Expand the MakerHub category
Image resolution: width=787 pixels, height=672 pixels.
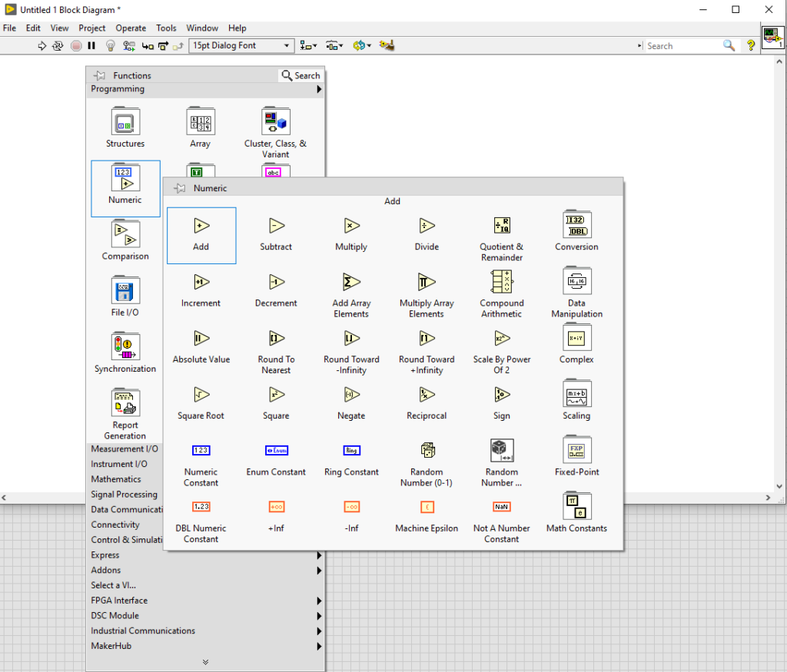[x=319, y=647]
